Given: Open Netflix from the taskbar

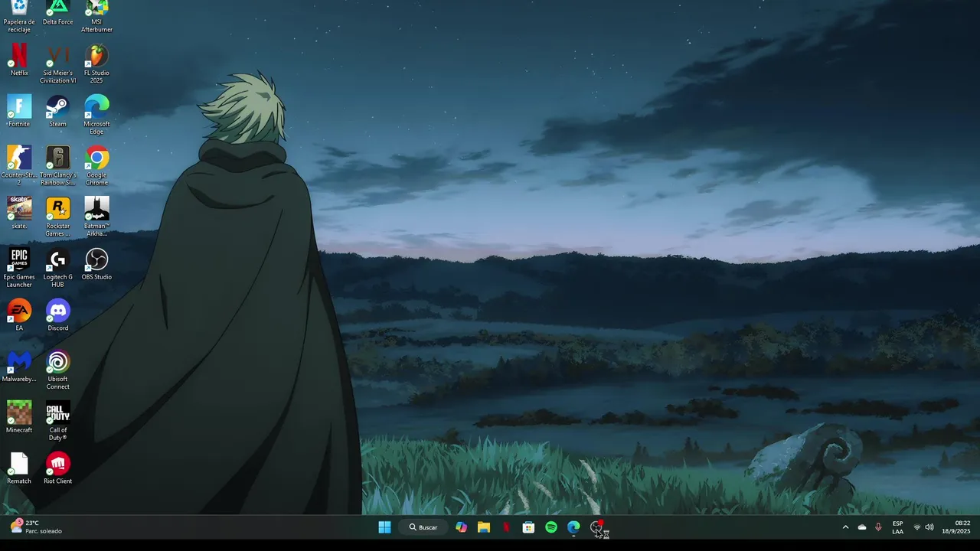Looking at the screenshot, I should [506, 527].
